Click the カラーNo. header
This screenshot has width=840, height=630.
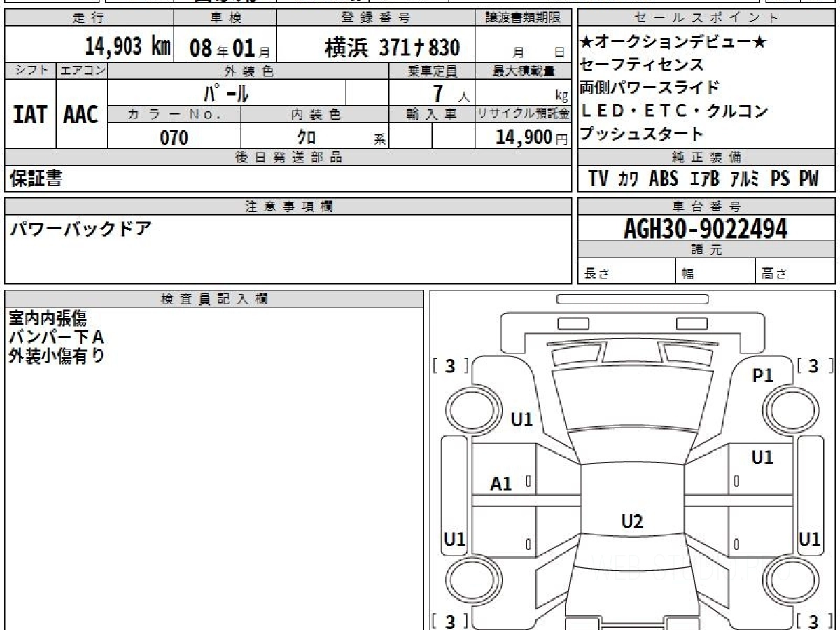pyautogui.click(x=174, y=114)
